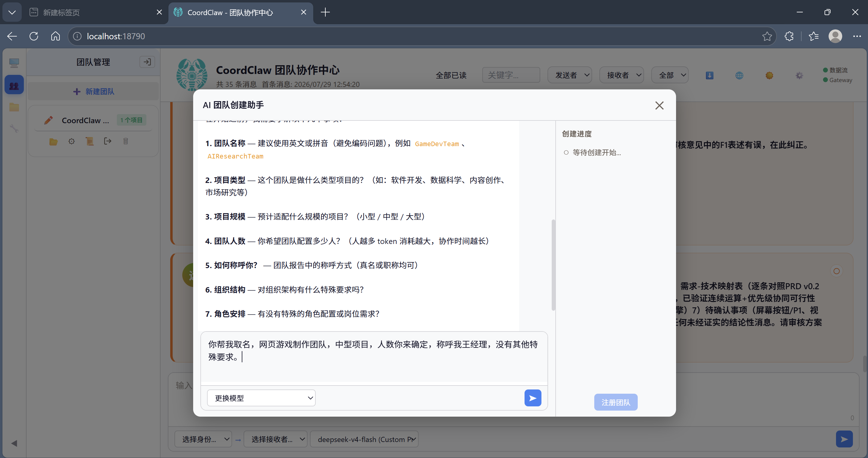Open the header settings gear icon
868x458 pixels.
799,75
